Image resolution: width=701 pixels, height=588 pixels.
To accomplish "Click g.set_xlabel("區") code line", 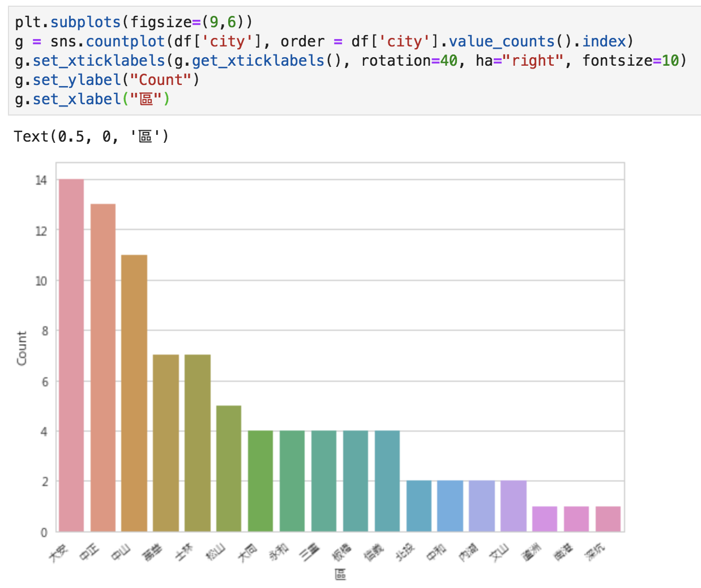I will click(92, 99).
